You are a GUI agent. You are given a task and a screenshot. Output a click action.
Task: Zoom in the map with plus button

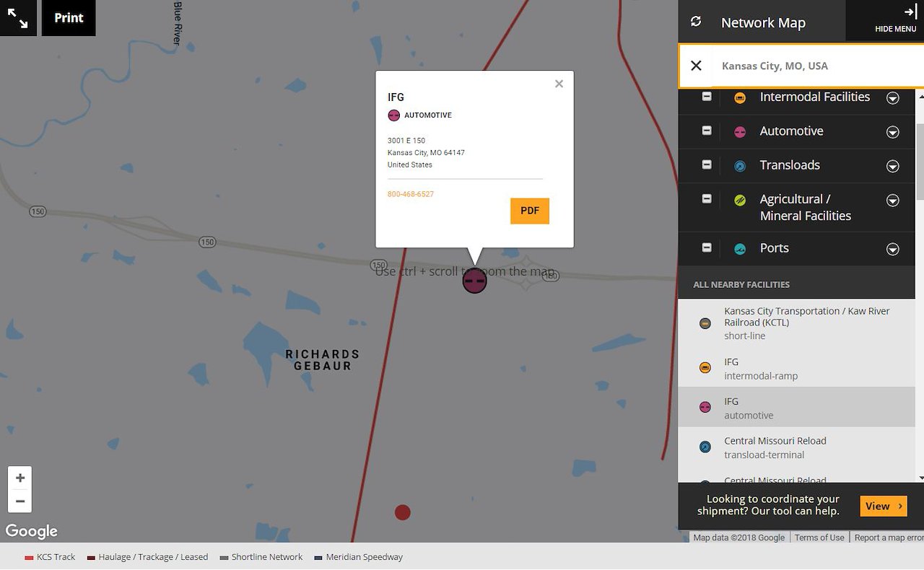click(x=20, y=478)
